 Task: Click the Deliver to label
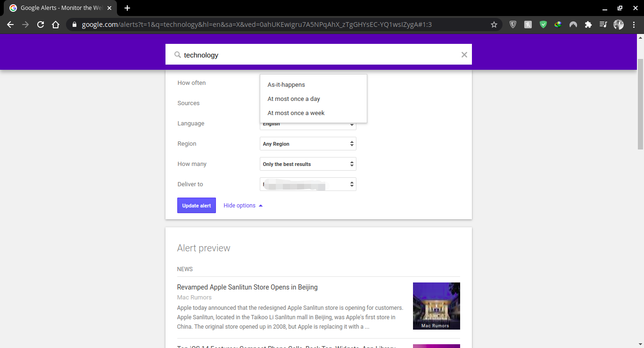click(190, 184)
